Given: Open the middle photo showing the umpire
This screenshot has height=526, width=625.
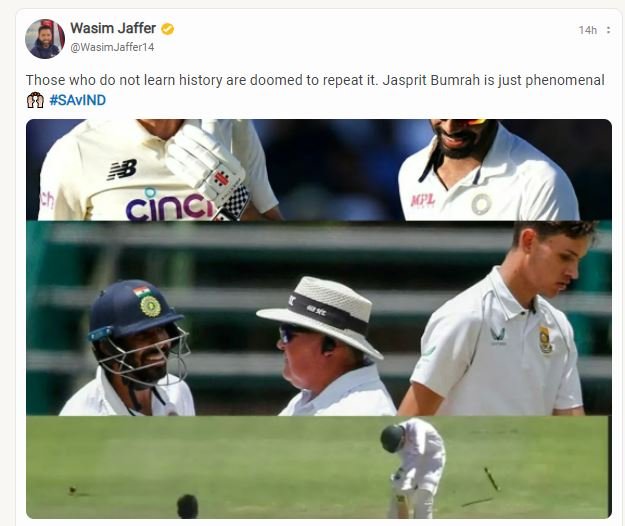Looking at the screenshot, I should click(x=319, y=319).
